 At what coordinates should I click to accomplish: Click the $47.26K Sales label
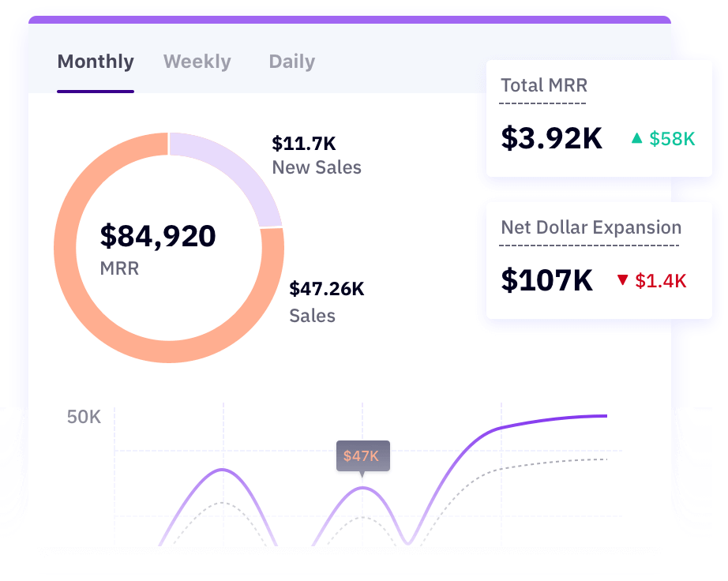point(326,290)
